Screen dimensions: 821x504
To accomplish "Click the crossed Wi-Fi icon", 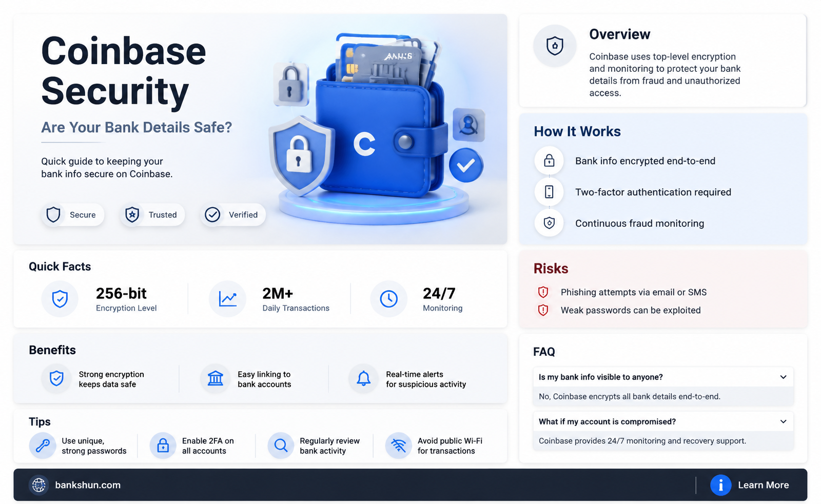I will 399,446.
